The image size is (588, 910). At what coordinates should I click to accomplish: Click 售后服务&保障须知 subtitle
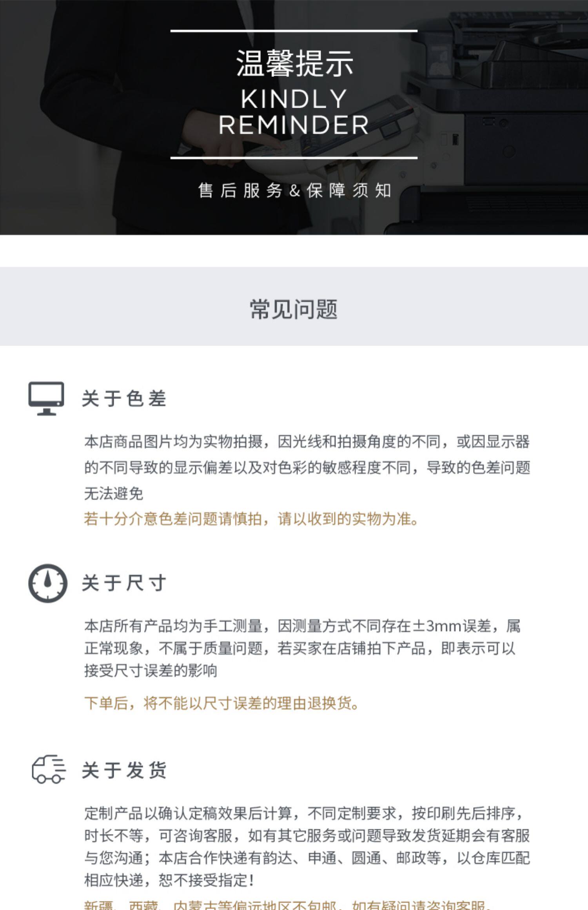pyautogui.click(x=294, y=190)
